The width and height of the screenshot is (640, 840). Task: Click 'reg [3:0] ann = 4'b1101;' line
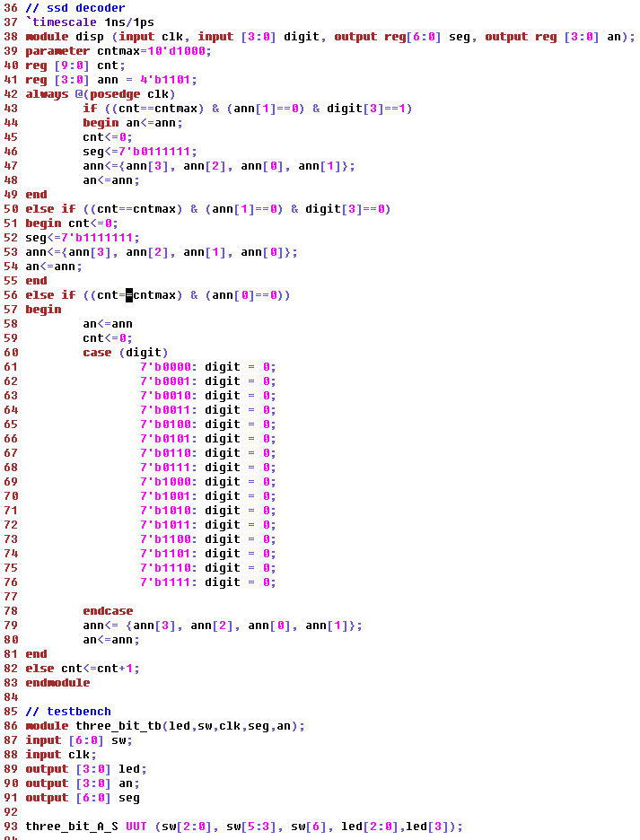(111, 80)
